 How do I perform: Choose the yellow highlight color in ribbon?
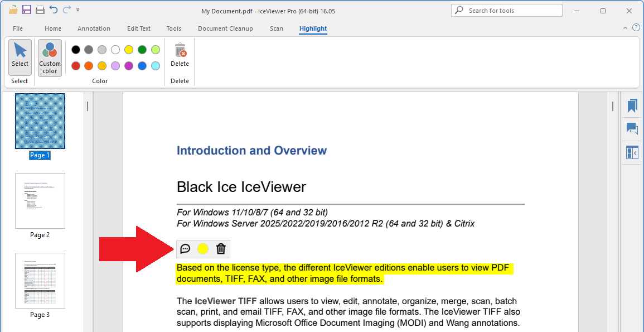(129, 50)
